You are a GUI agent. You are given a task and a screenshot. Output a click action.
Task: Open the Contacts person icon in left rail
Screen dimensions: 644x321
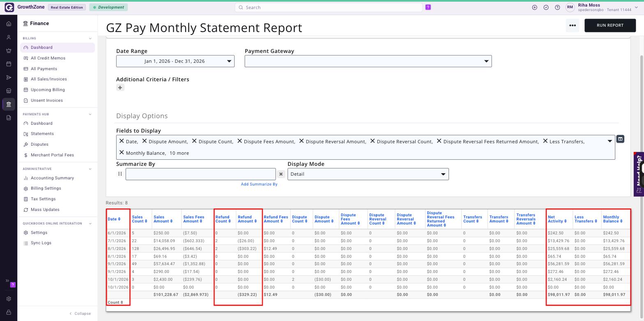pyautogui.click(x=9, y=37)
